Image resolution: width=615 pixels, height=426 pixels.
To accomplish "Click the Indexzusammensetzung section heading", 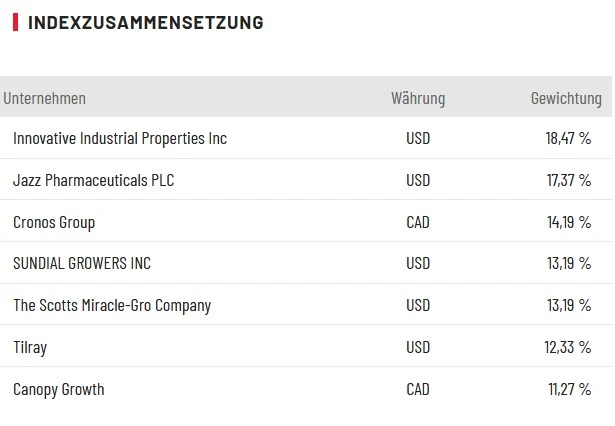I will [x=146, y=22].
